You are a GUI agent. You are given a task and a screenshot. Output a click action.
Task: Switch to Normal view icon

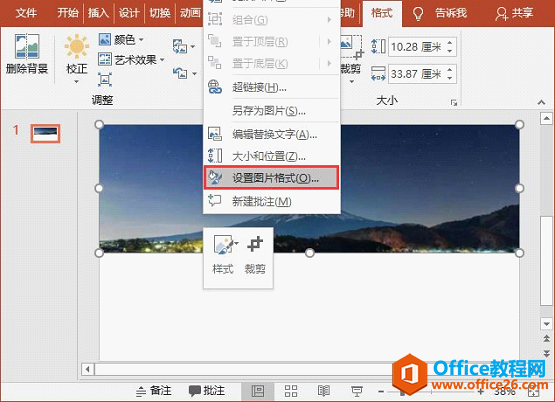click(x=258, y=391)
